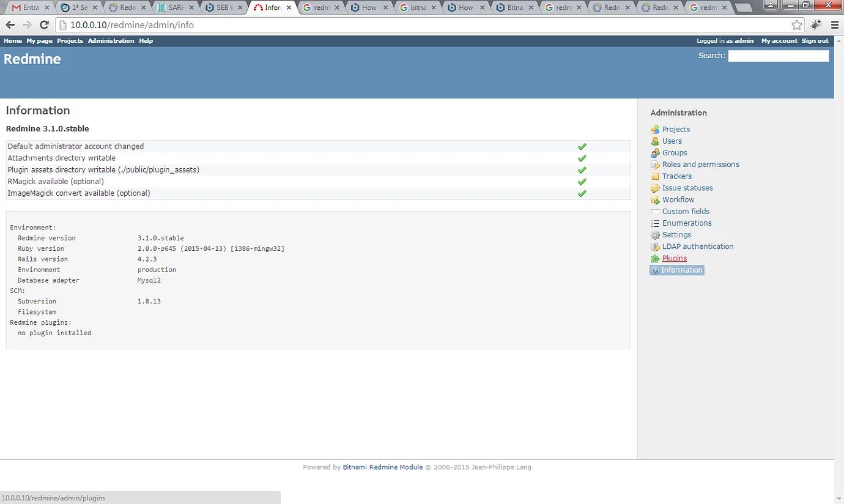Open LDAP authentication in the sidebar
The image size is (844, 504).
[698, 246]
